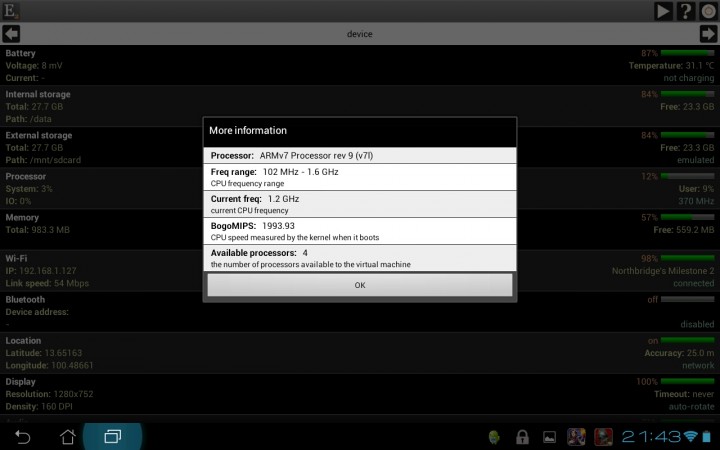Tap the Temperature 31.1 °C value
The height and width of the screenshot is (450, 720).
pos(671,66)
